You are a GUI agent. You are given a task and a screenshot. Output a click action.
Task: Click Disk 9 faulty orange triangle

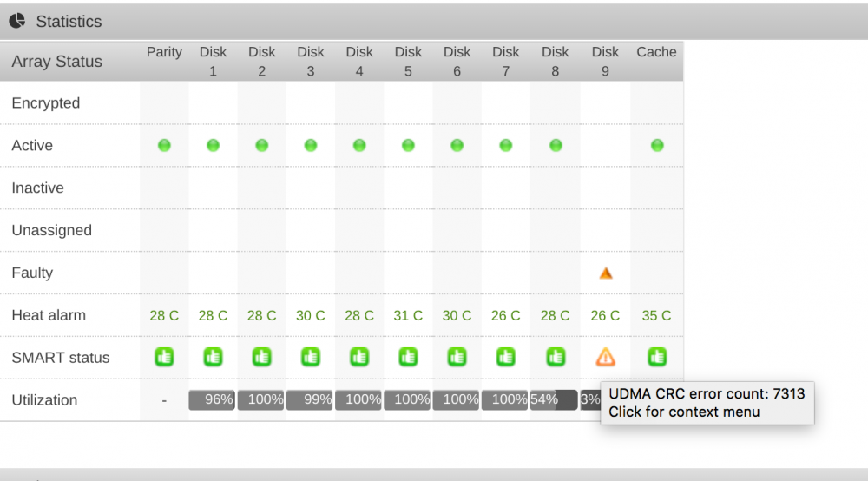point(606,273)
